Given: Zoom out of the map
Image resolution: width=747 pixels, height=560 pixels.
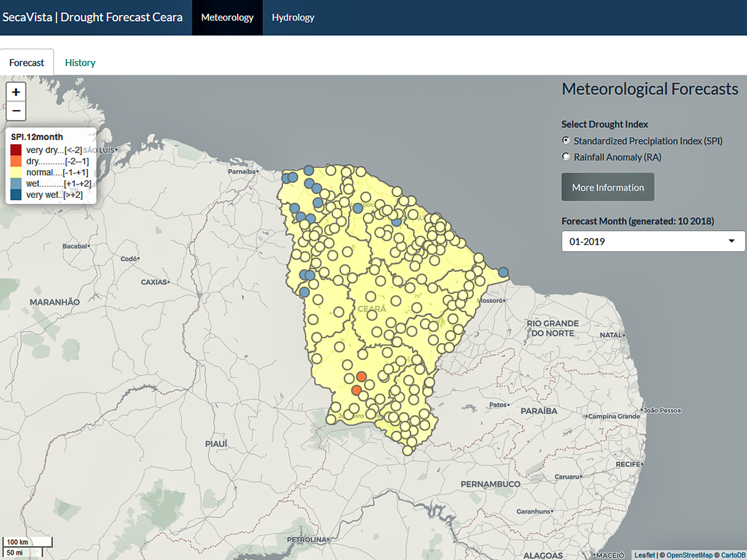Looking at the screenshot, I should click(x=16, y=111).
